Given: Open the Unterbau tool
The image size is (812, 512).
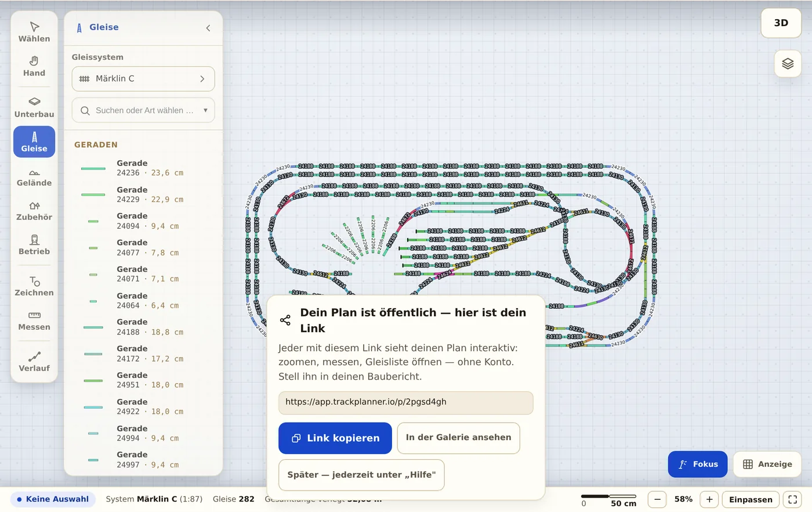Looking at the screenshot, I should point(34,107).
